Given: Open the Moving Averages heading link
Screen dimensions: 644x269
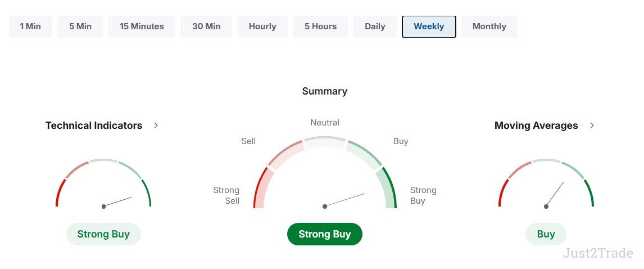Looking at the screenshot, I should [x=536, y=125].
